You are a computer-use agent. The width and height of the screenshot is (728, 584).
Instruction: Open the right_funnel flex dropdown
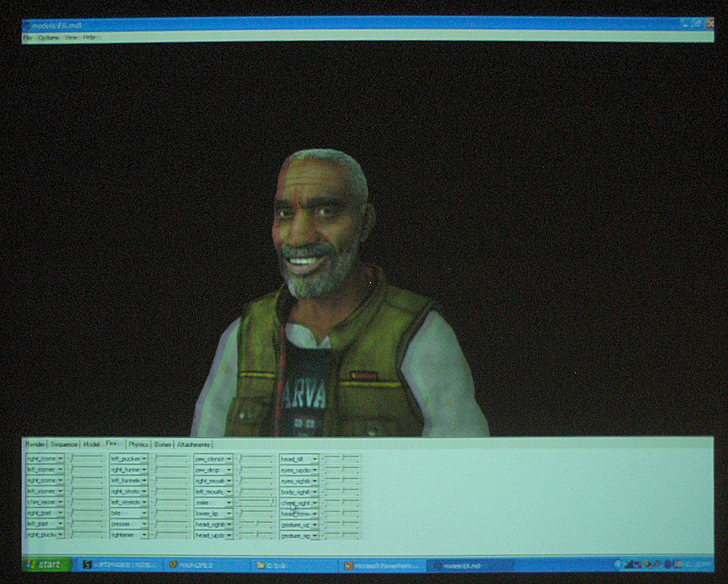tap(128, 470)
